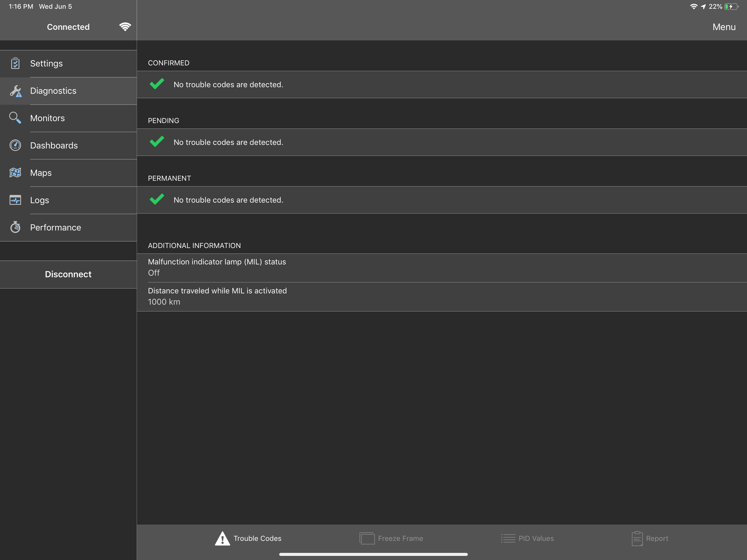Tap the green checkmark under CONFIRMED
This screenshot has height=560, width=747.
[x=157, y=84]
